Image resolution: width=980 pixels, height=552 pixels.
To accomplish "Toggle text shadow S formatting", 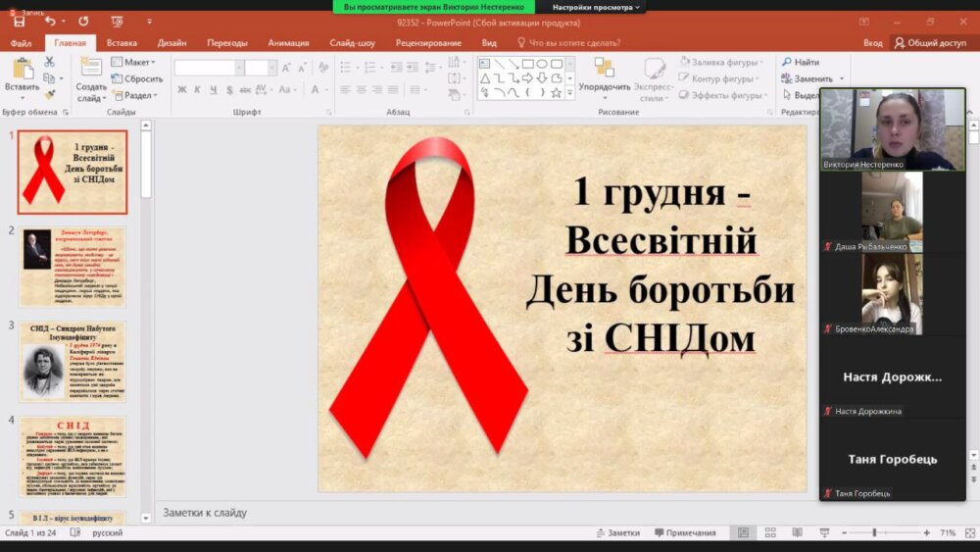I will pyautogui.click(x=229, y=90).
